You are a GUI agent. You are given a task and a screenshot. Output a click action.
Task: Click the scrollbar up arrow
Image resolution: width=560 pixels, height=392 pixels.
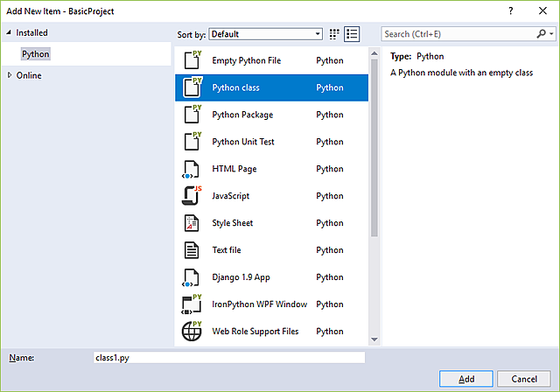[374, 53]
